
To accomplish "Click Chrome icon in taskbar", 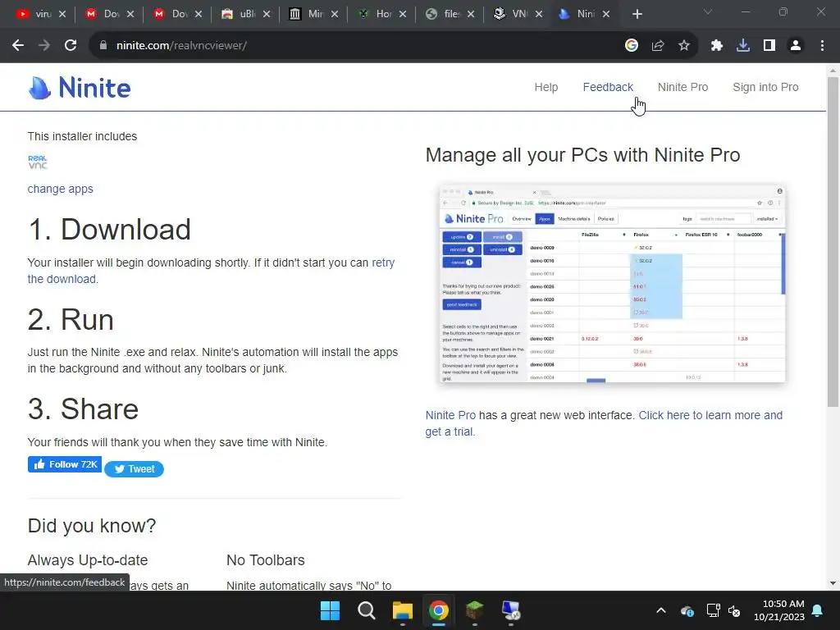I will pos(438,610).
